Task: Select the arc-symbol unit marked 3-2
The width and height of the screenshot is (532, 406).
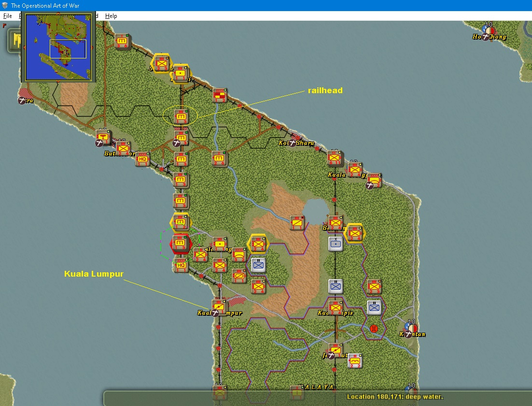Action: [x=239, y=254]
